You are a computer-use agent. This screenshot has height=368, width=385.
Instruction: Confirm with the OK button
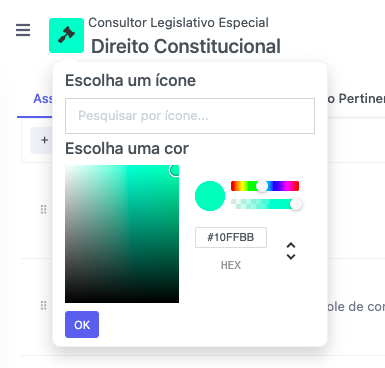[x=82, y=325]
